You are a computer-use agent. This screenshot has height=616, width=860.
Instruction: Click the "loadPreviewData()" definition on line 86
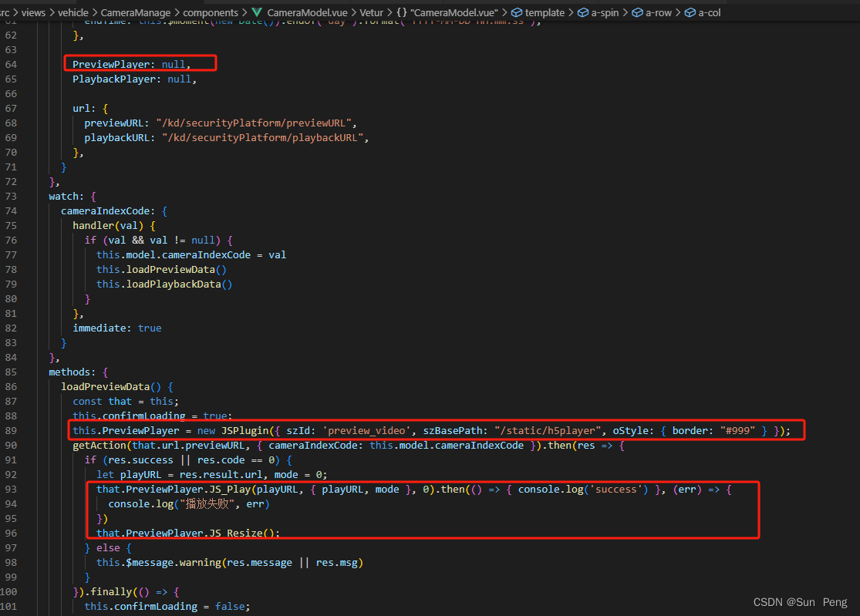(111, 387)
